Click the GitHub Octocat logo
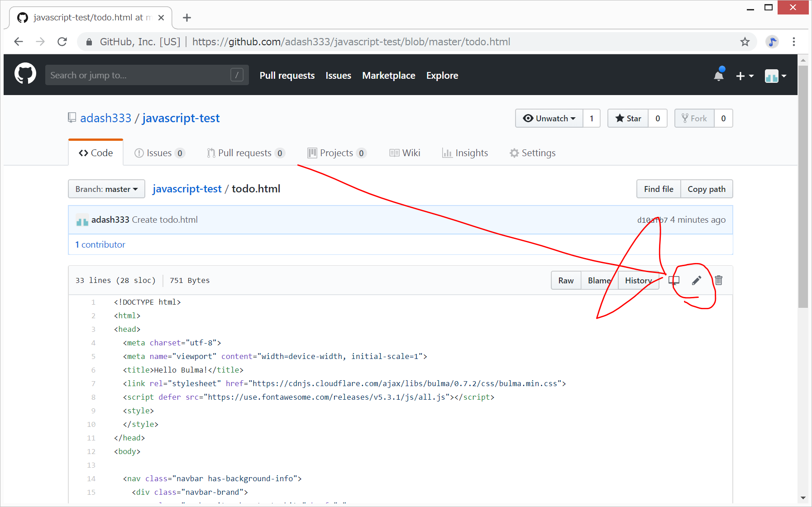This screenshot has width=812, height=507. coord(25,74)
